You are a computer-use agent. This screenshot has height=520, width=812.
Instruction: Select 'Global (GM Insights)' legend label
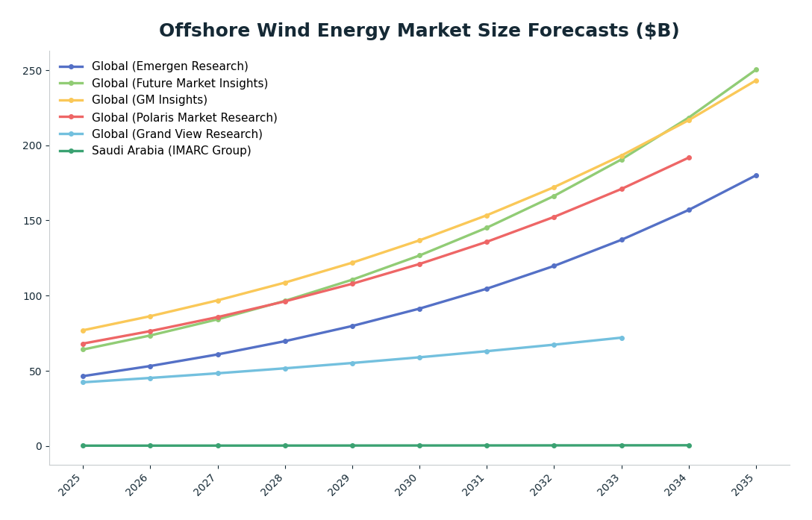[x=150, y=100]
